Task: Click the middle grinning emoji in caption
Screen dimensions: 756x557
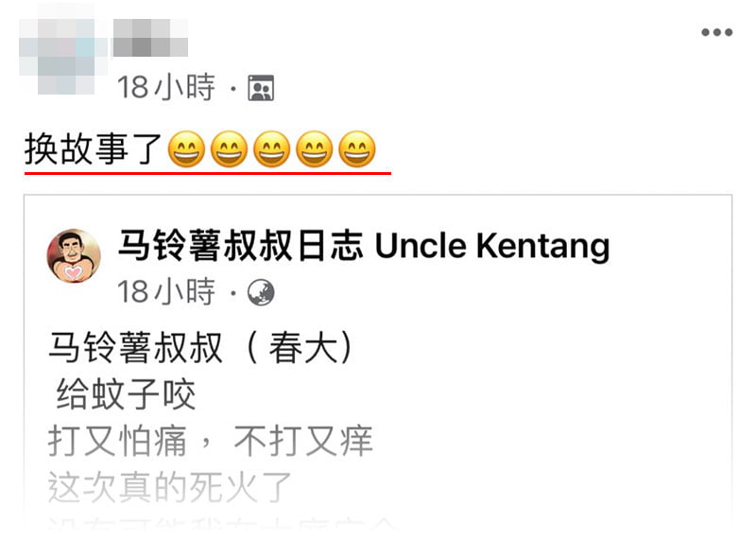Action: click(272, 149)
